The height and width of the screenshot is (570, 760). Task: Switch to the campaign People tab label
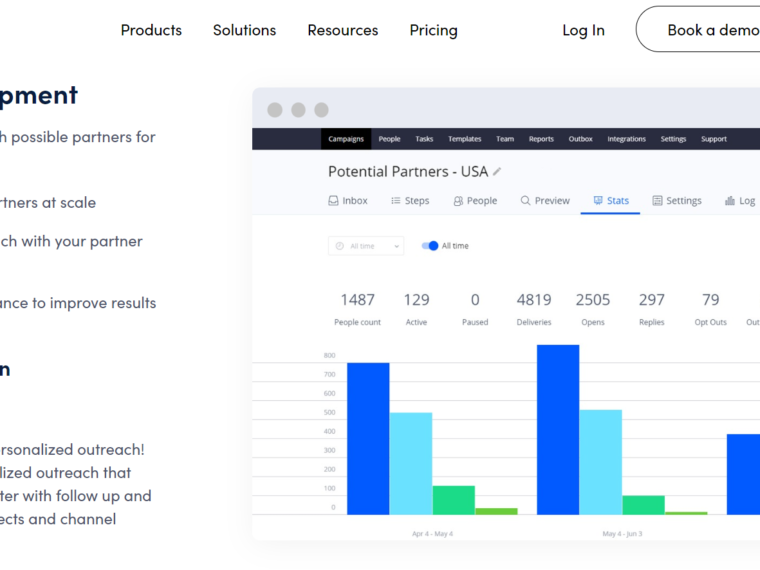click(x=482, y=201)
